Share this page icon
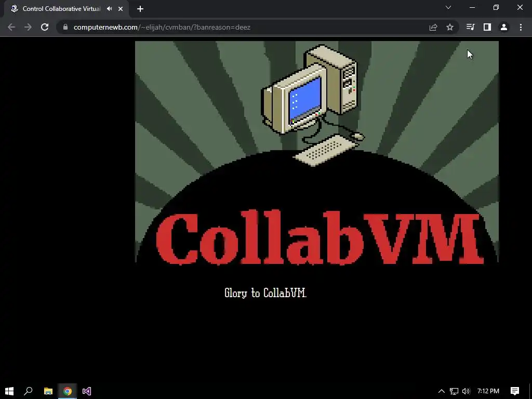 (433, 27)
